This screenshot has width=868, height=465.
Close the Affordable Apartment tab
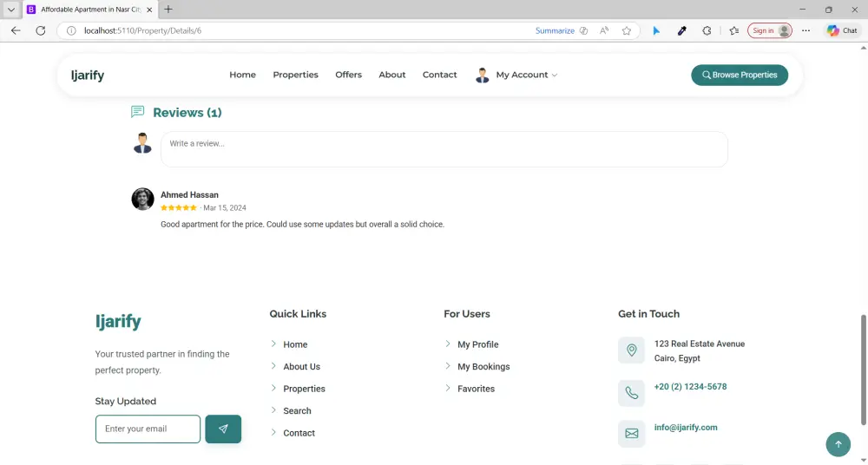pos(149,10)
